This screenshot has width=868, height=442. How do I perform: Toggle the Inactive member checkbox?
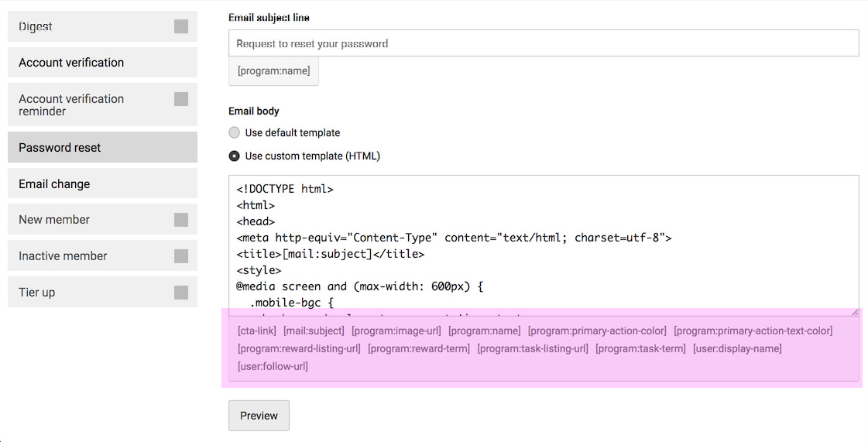coord(181,256)
